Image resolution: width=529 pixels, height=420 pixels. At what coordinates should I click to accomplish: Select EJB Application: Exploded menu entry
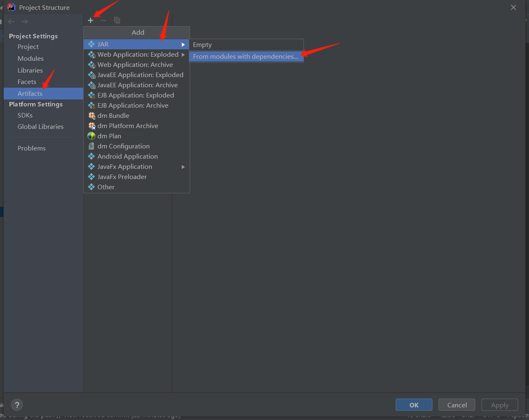pos(136,95)
